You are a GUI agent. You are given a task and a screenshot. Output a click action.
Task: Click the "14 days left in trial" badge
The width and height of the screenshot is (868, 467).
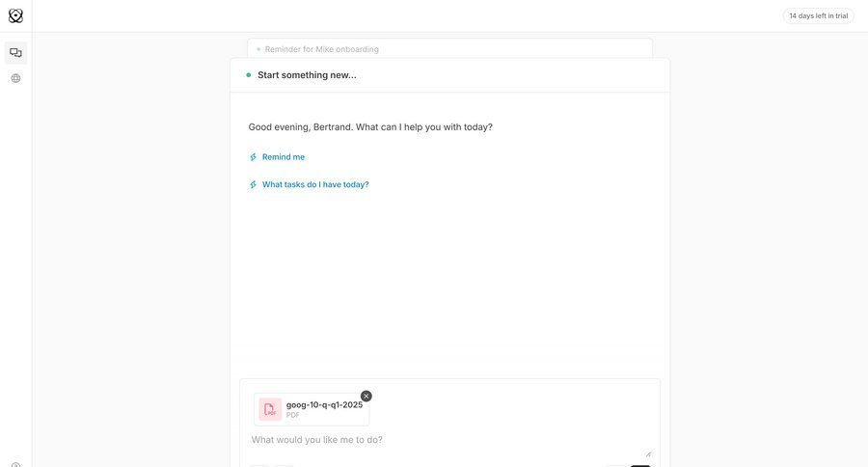(x=818, y=15)
